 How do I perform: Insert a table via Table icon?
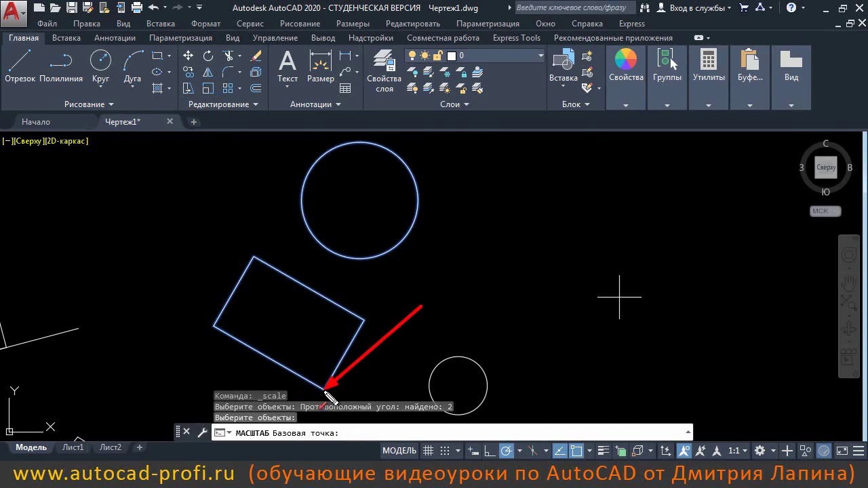pos(345,88)
